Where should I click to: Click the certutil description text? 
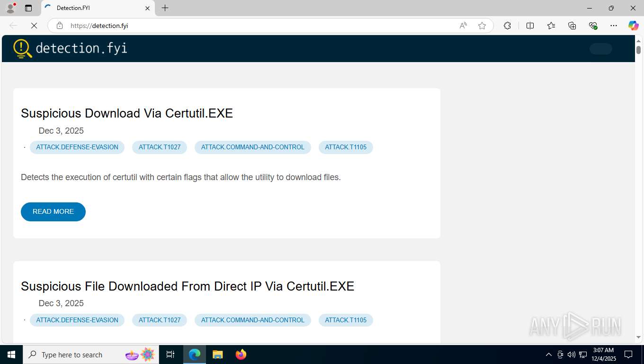pos(181,177)
